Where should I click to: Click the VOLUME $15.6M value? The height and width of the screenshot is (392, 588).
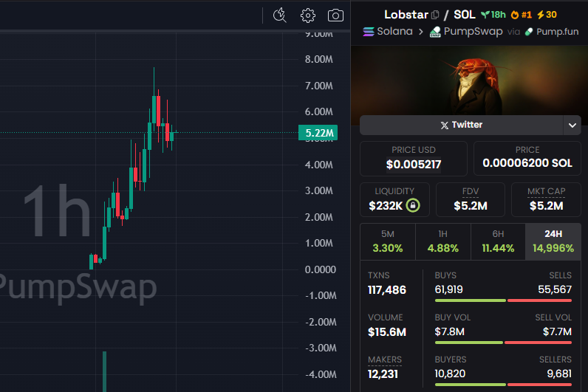387,332
